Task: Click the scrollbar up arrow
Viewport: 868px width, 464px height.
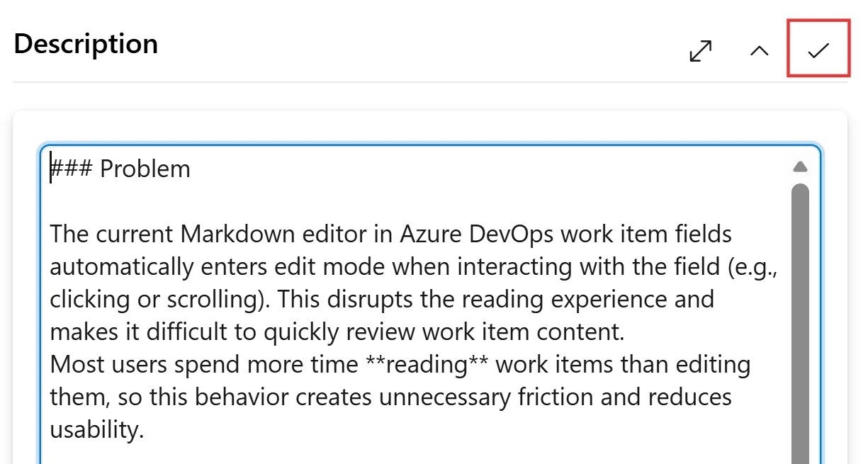Action: coord(800,167)
